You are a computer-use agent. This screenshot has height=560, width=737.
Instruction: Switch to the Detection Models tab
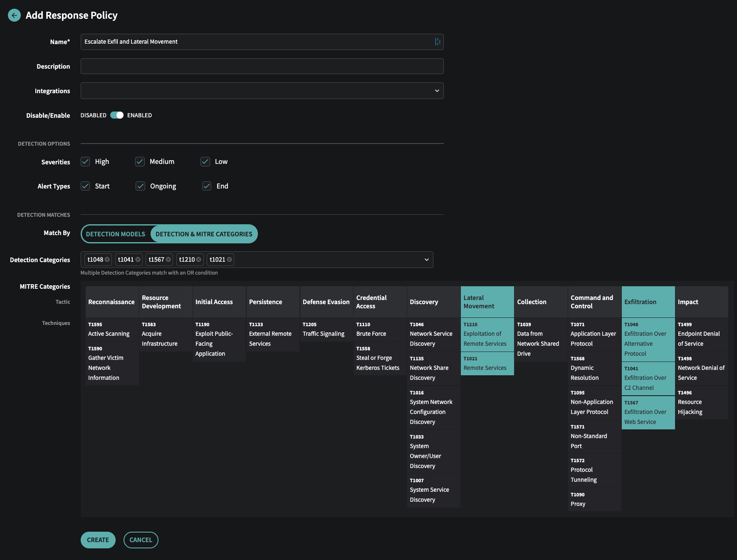tap(116, 234)
